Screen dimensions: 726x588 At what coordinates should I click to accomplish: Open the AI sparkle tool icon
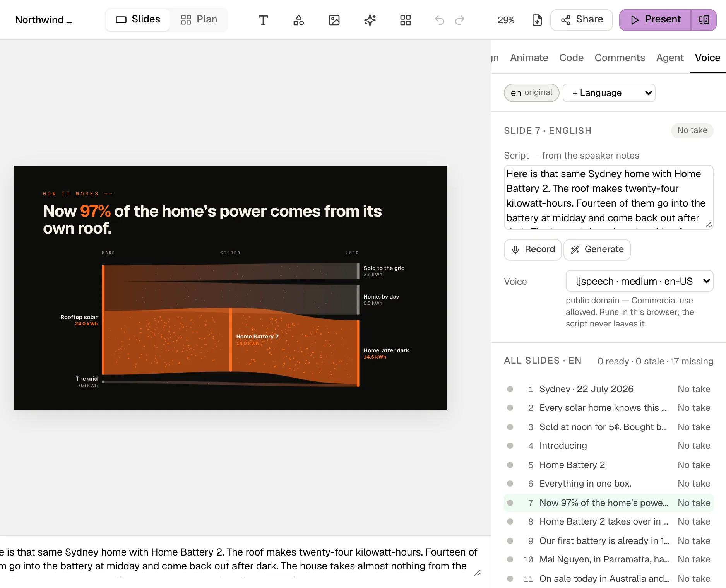(370, 20)
